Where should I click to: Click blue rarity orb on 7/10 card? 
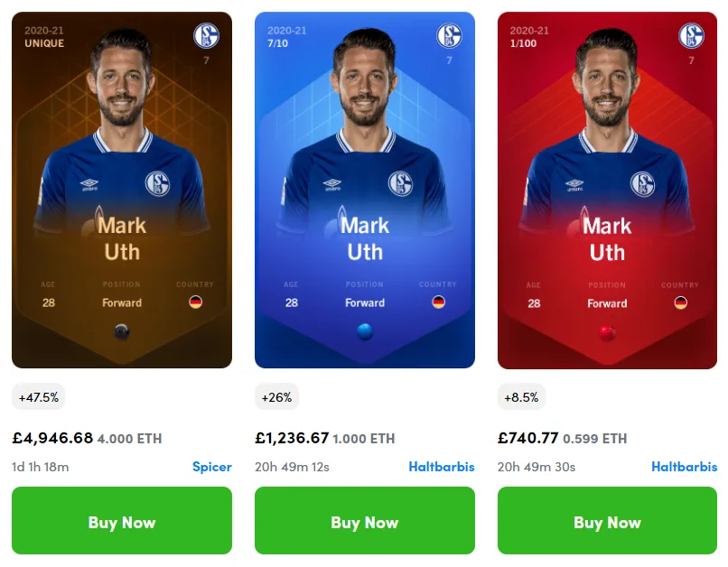coord(365,331)
